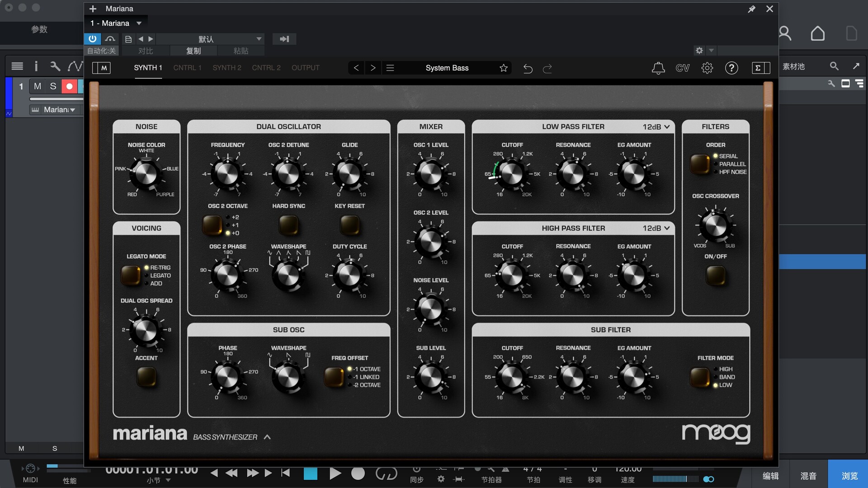Click the 复制 copy button
This screenshot has width=868, height=488.
pyautogui.click(x=193, y=51)
